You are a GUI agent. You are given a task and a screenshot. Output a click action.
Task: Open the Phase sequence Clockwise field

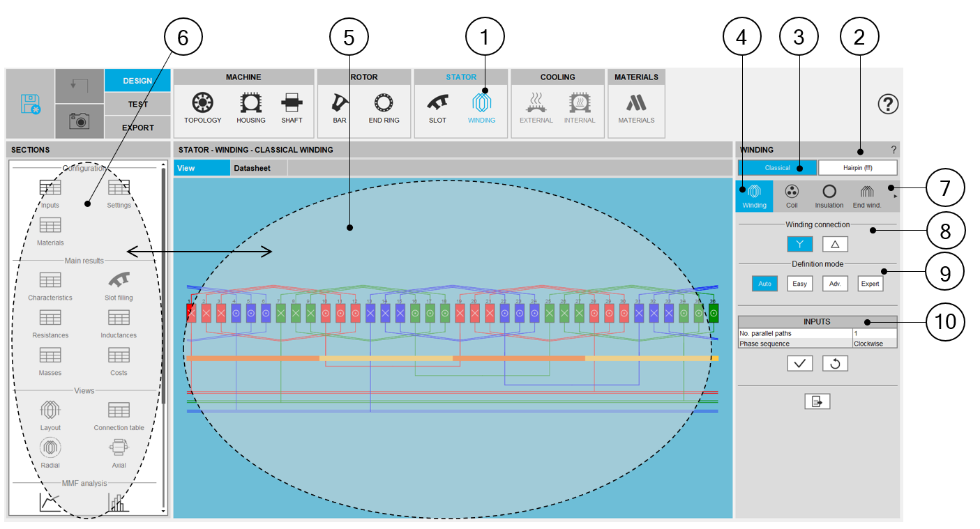tap(874, 344)
